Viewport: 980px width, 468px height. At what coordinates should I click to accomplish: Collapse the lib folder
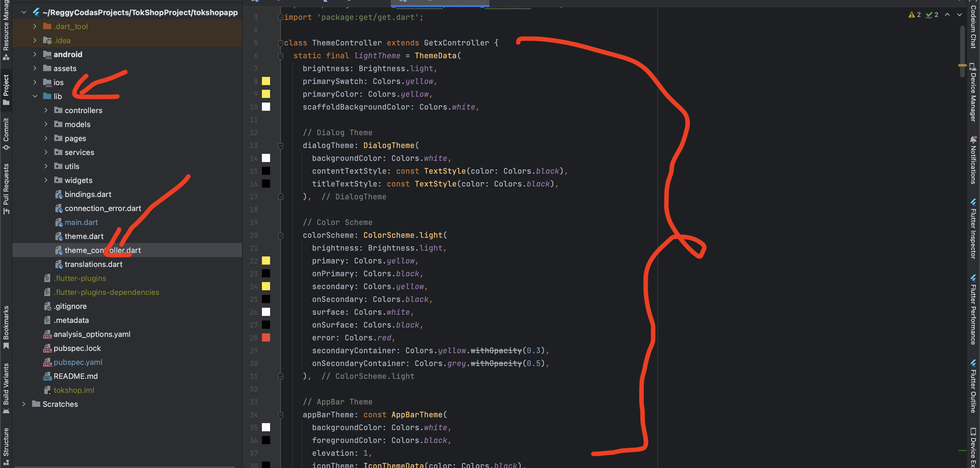click(x=35, y=96)
